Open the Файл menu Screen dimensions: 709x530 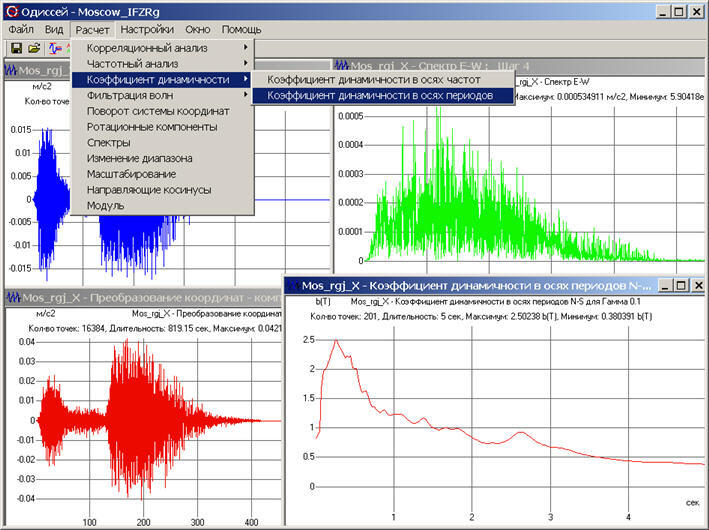pyautogui.click(x=21, y=30)
